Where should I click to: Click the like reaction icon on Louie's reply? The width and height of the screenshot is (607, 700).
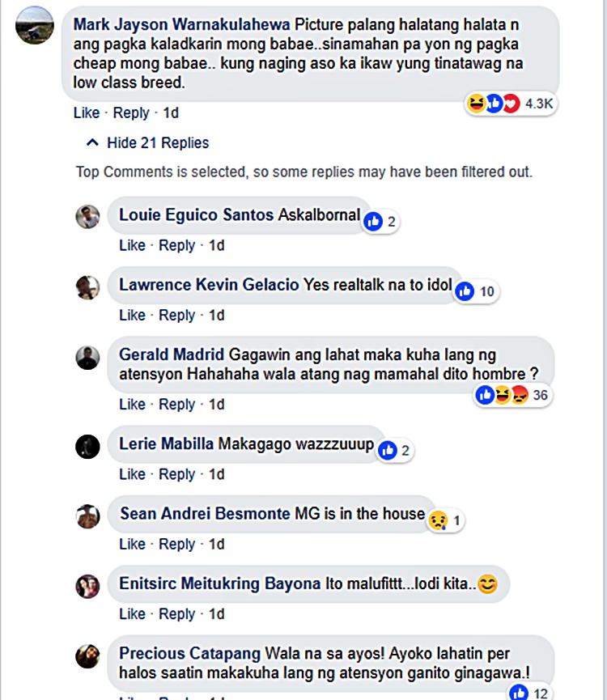[373, 222]
